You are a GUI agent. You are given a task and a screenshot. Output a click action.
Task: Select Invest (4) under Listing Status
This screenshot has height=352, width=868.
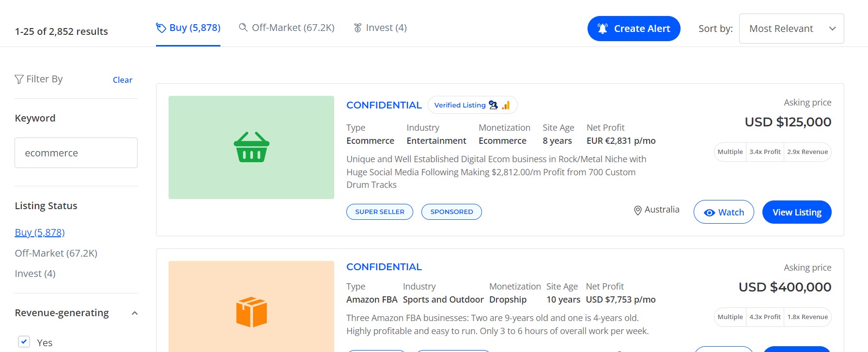tap(35, 274)
